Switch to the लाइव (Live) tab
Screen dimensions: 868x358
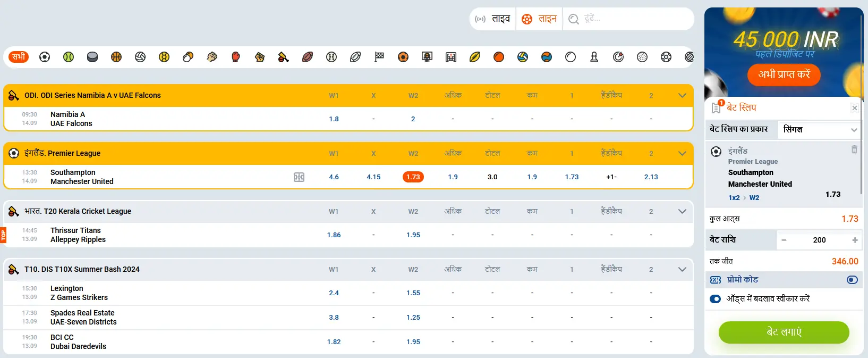pos(494,19)
